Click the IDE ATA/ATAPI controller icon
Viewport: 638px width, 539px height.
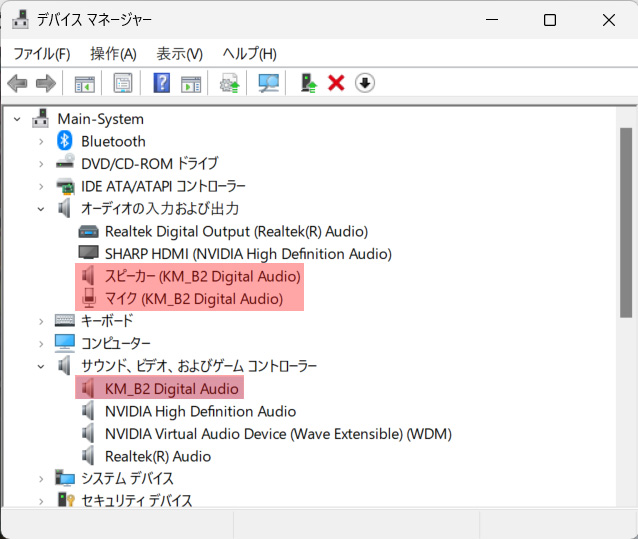tap(65, 186)
